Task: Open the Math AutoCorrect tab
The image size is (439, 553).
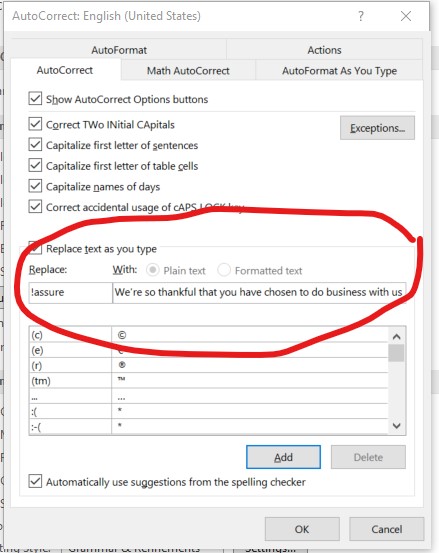Action: (188, 71)
